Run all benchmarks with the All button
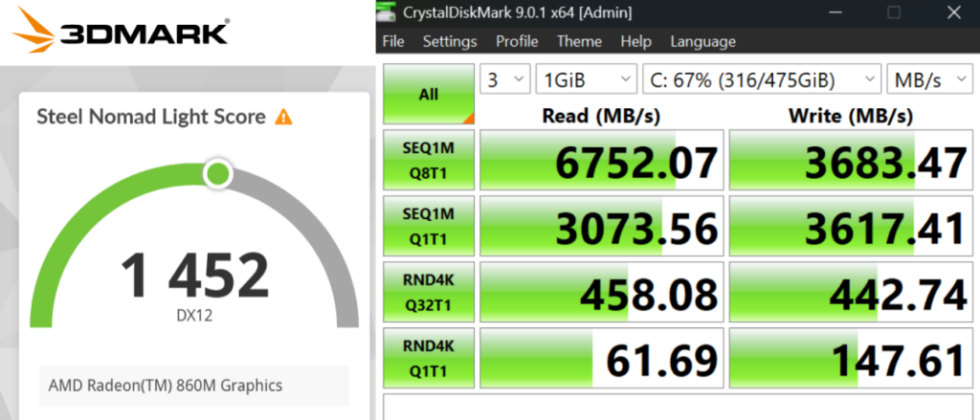Screen dimensions: 980x420 (429, 94)
